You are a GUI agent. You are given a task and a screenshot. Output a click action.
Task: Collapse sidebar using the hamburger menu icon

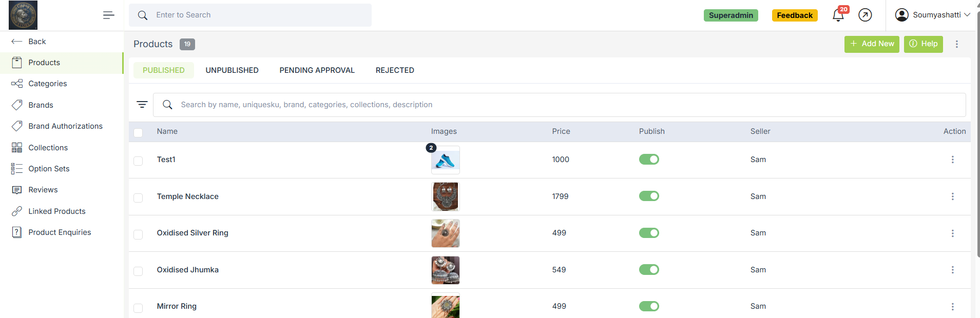[x=108, y=15]
